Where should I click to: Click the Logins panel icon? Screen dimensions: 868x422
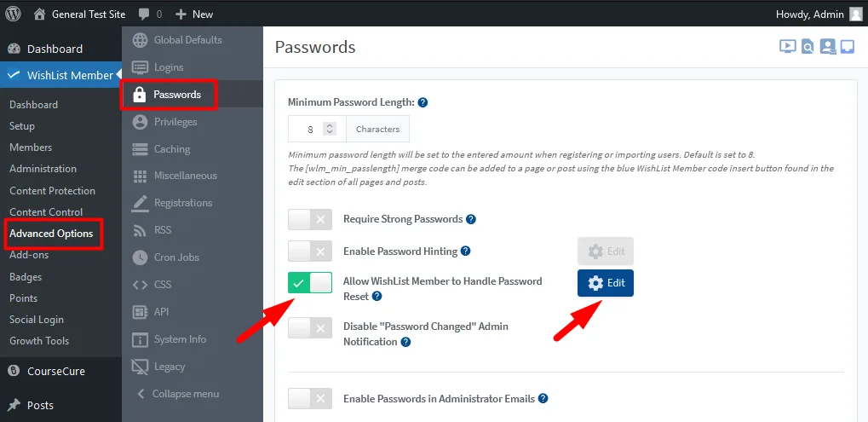click(x=140, y=67)
